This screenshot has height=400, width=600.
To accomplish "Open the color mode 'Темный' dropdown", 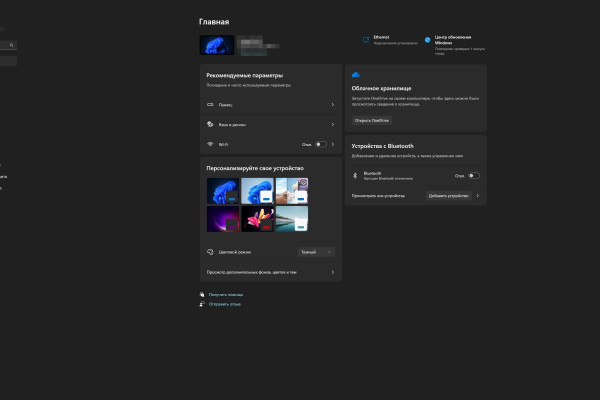I will tap(316, 253).
